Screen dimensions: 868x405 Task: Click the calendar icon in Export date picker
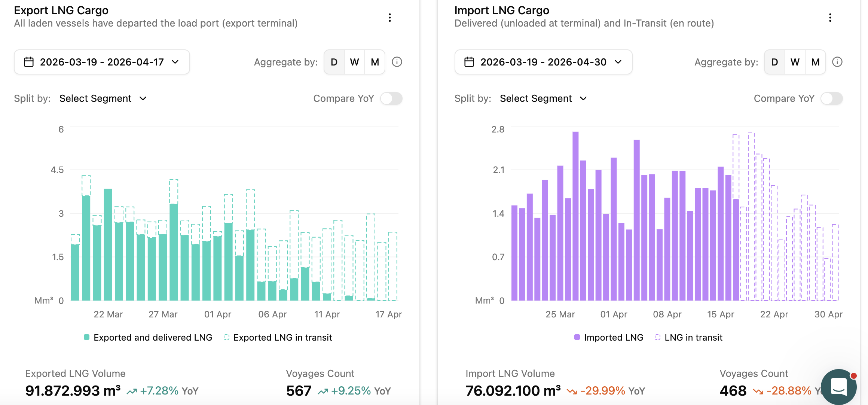(x=29, y=62)
